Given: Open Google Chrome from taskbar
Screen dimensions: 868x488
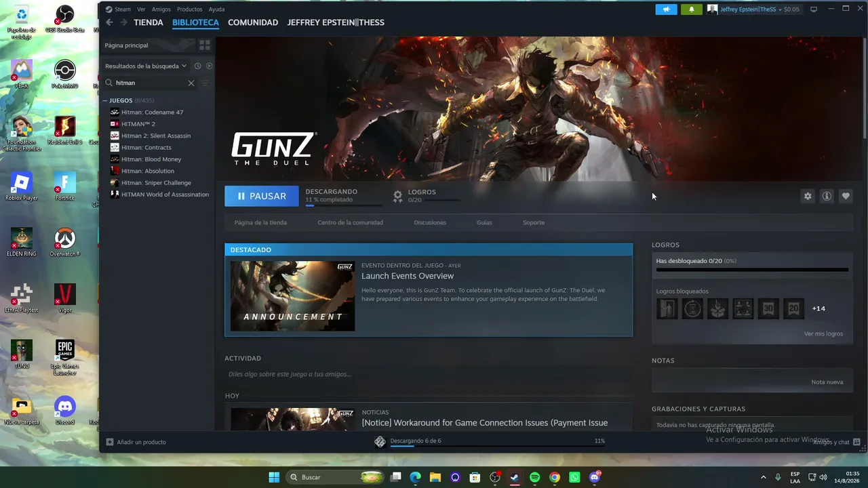Looking at the screenshot, I should (x=555, y=477).
